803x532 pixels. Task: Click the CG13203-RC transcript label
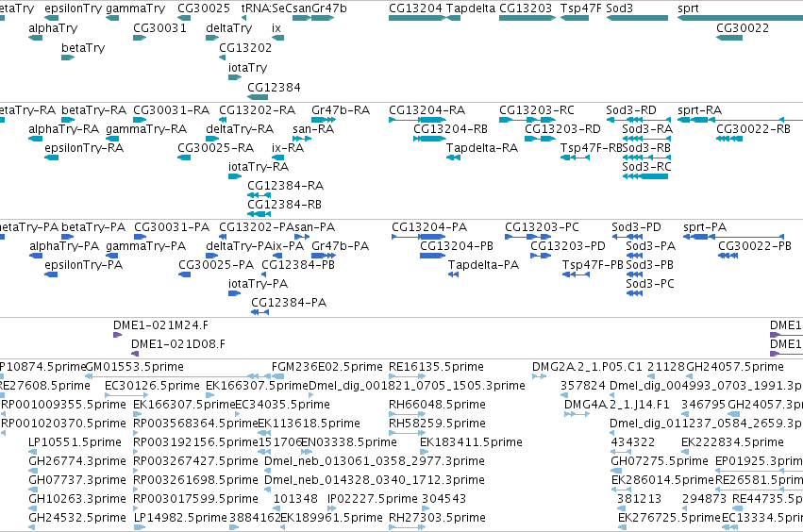(537, 110)
